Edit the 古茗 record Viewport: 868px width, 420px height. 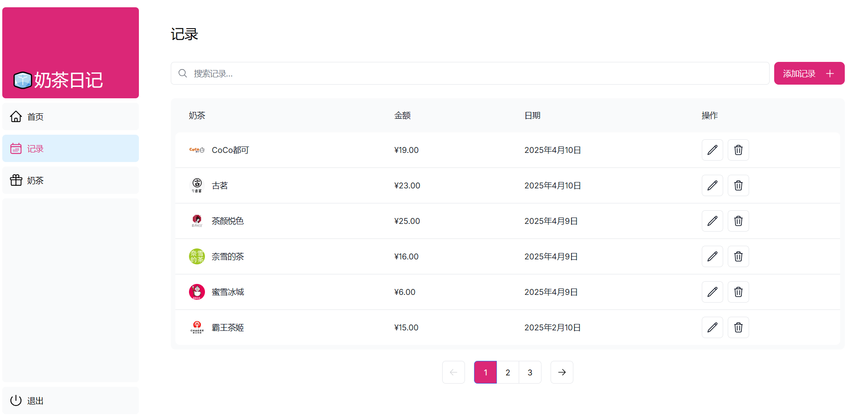(712, 185)
